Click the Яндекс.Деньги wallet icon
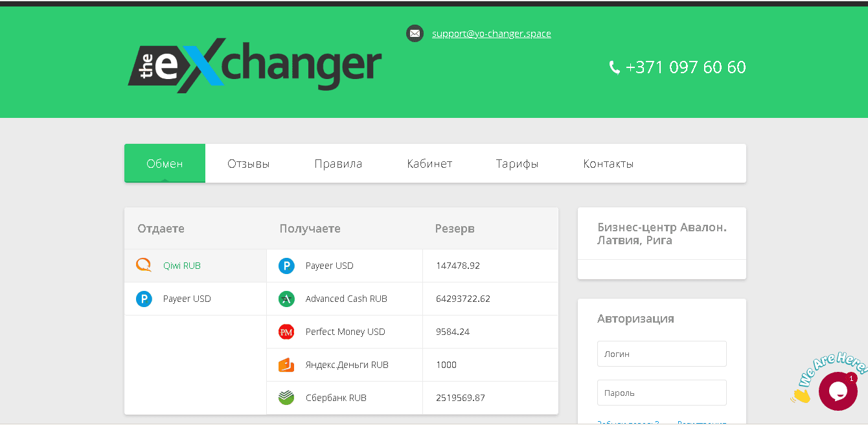This screenshot has height=425, width=868. pyautogui.click(x=286, y=364)
